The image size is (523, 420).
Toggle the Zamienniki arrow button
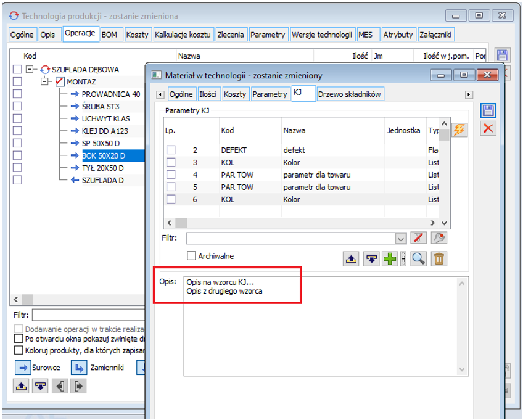point(78,368)
